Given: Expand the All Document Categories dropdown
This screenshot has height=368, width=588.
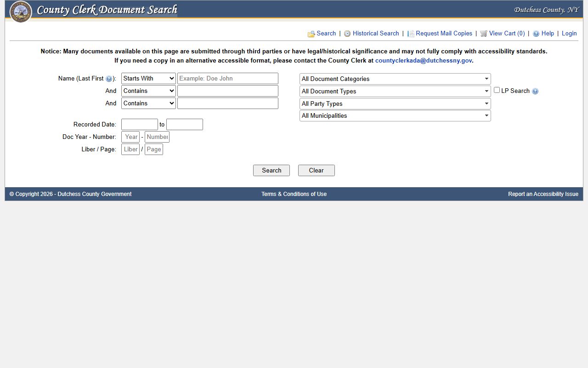Looking at the screenshot, I should tap(395, 79).
